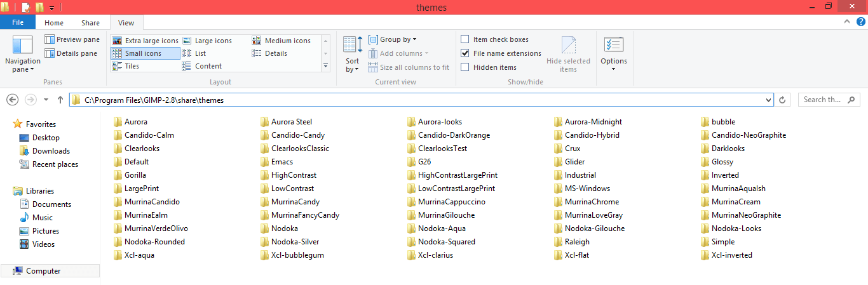Select the View ribbon tab
This screenshot has height=285, width=868.
126,23
